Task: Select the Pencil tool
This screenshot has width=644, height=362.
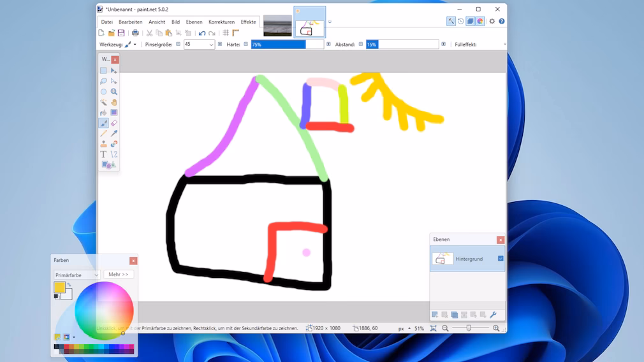Action: tap(103, 133)
